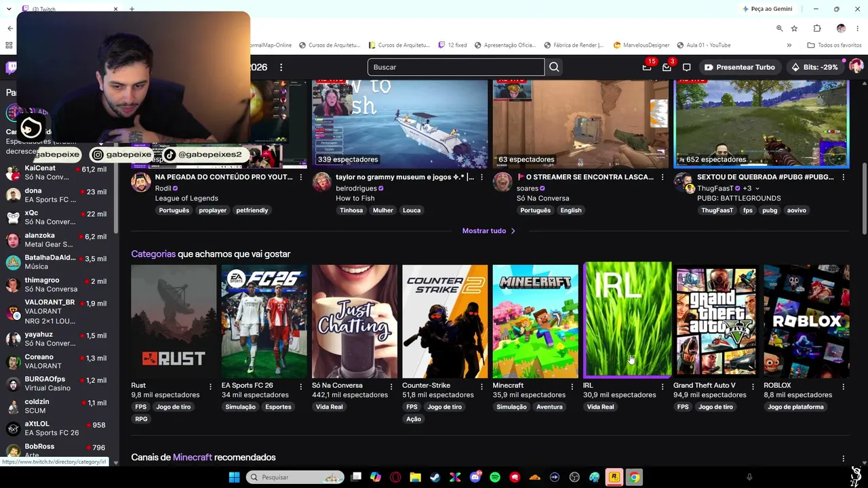This screenshot has width=868, height=488.
Task: Open the user profile avatar in Twitch header
Action: 856,66
